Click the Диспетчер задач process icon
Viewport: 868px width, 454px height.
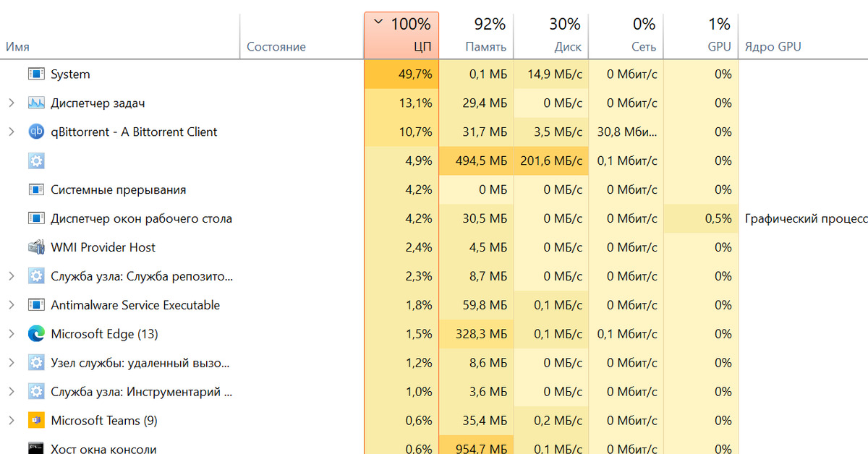[36, 103]
